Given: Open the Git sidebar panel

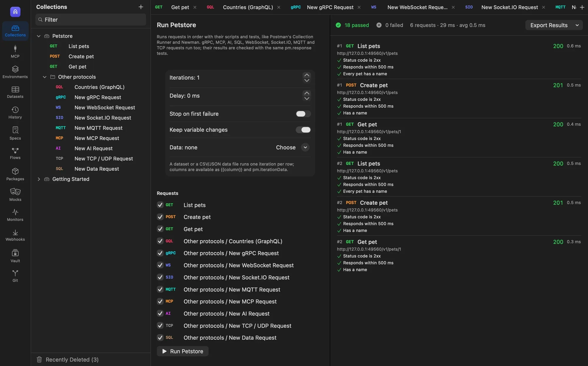Looking at the screenshot, I should [x=15, y=276].
